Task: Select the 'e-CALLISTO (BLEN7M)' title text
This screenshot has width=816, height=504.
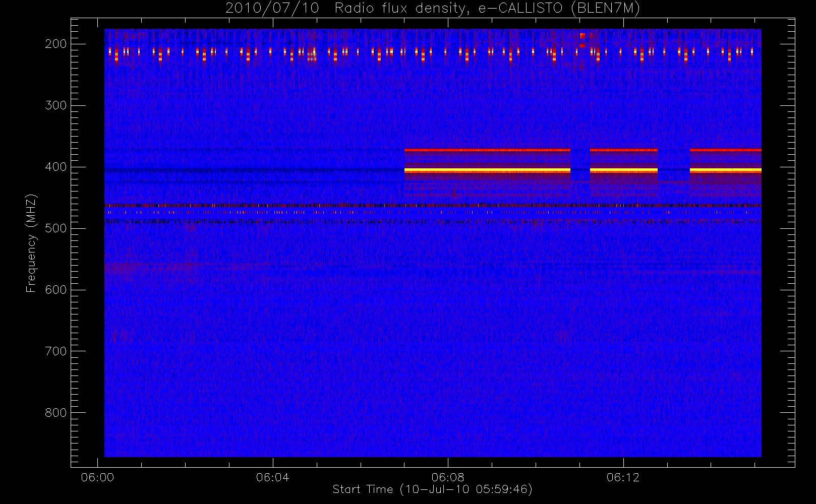Action: pyautogui.click(x=559, y=9)
